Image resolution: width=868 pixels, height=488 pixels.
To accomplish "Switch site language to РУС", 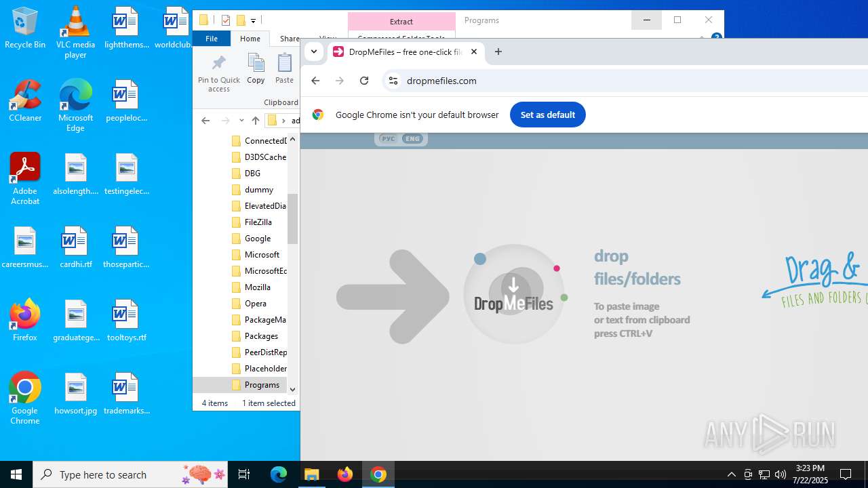I will click(x=388, y=139).
